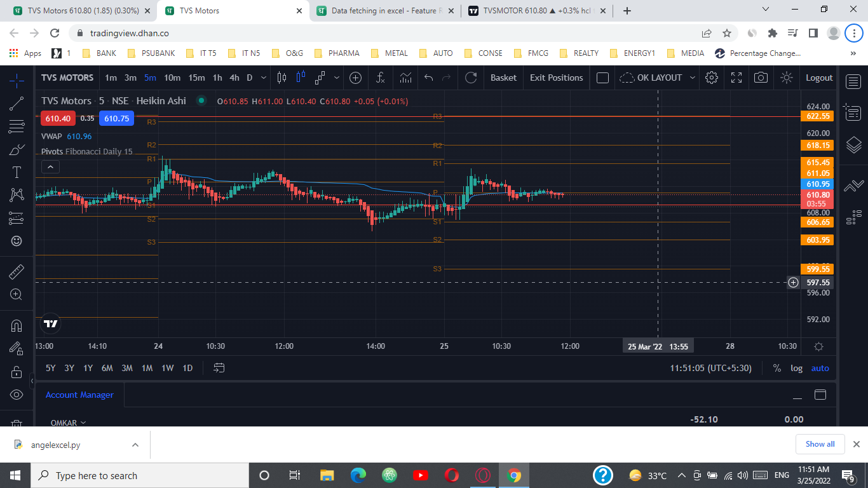868x488 pixels.
Task: Toggle the log scale
Action: coord(796,368)
